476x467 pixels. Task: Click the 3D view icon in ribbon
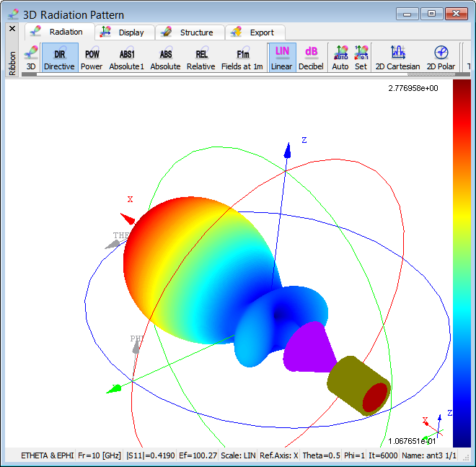31,58
